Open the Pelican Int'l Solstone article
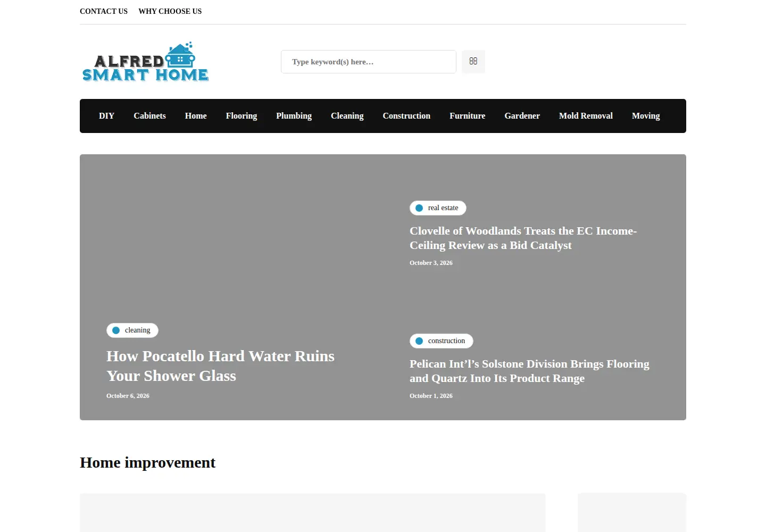 click(529, 371)
